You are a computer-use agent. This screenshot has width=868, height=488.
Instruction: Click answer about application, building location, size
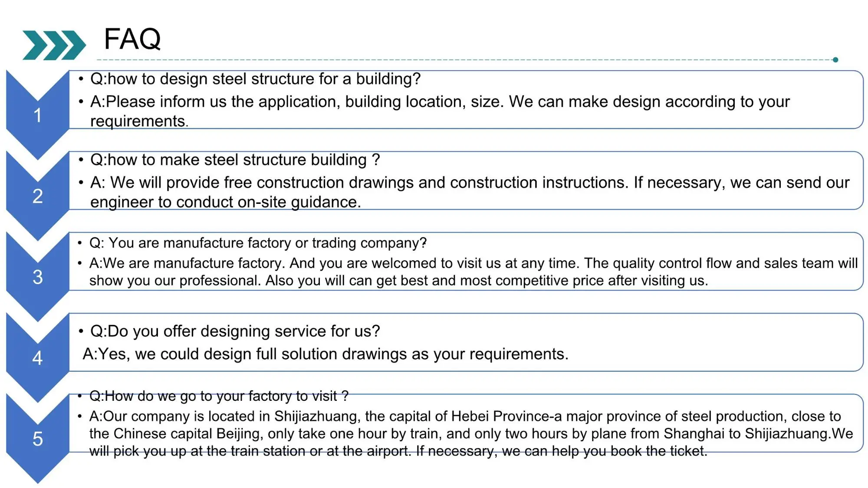pyautogui.click(x=439, y=102)
